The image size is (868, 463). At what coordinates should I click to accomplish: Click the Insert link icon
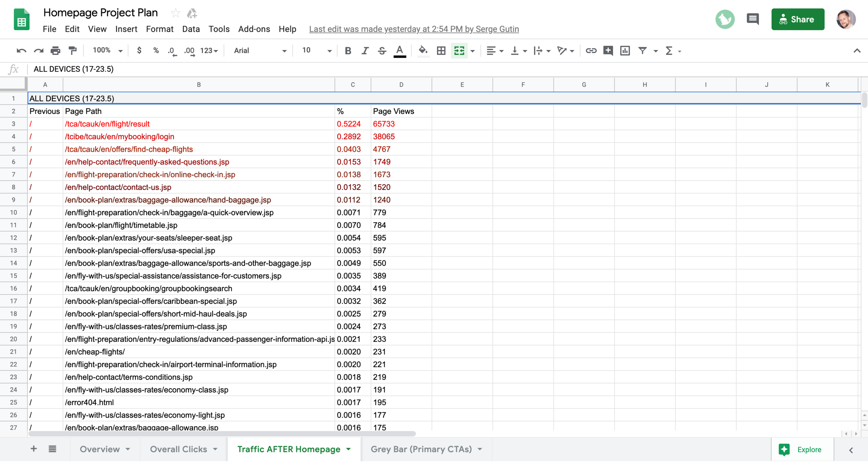(x=591, y=51)
